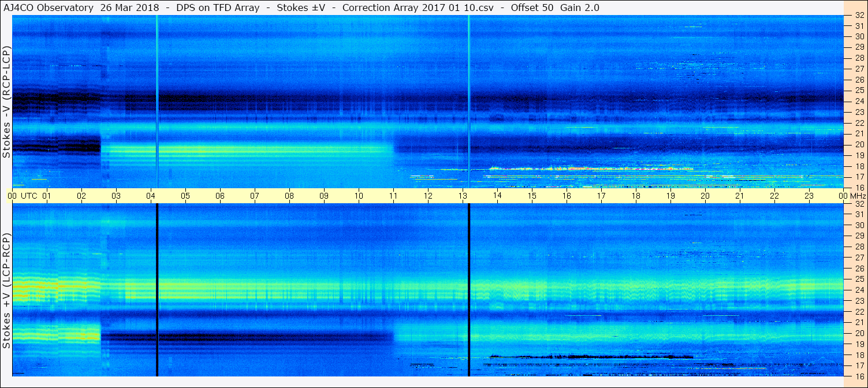
Task: Click 29 MHz label of Stokes +V panel
Action: (x=859, y=236)
